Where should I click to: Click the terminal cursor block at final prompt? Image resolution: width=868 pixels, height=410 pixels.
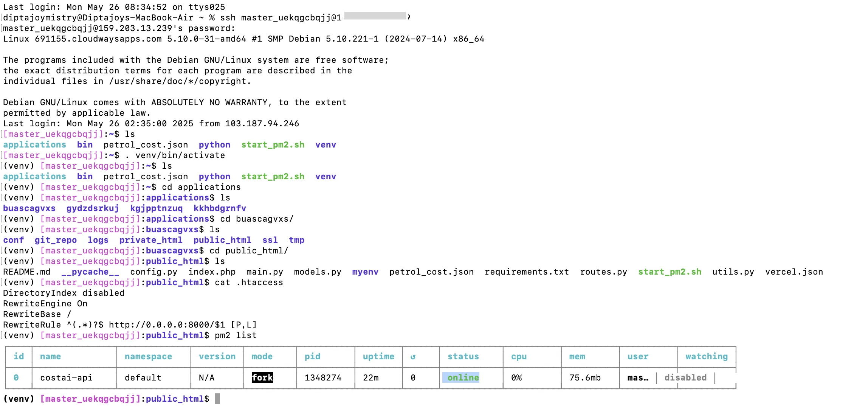(x=217, y=399)
